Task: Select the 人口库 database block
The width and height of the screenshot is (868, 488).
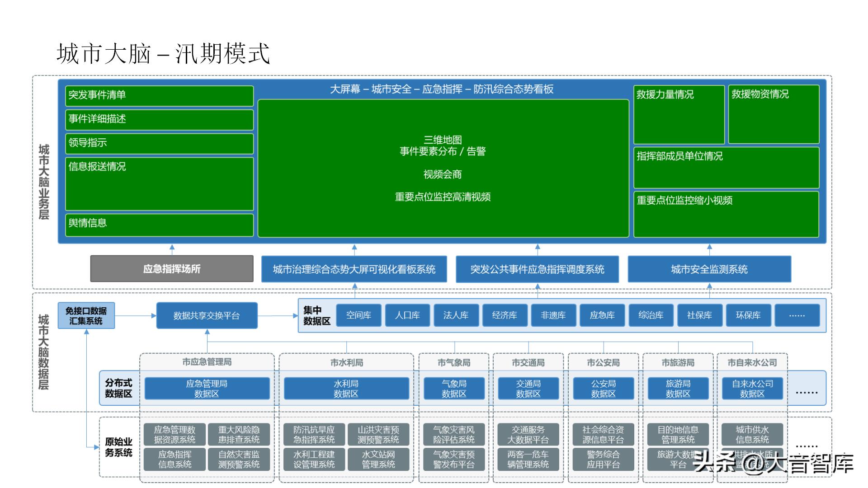Action: 408,315
